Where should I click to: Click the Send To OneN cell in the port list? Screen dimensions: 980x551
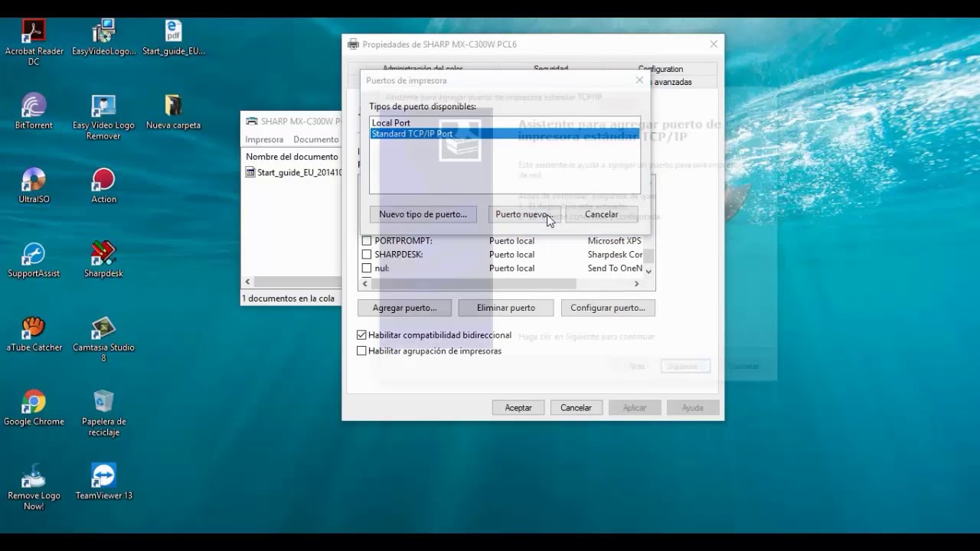coord(615,269)
